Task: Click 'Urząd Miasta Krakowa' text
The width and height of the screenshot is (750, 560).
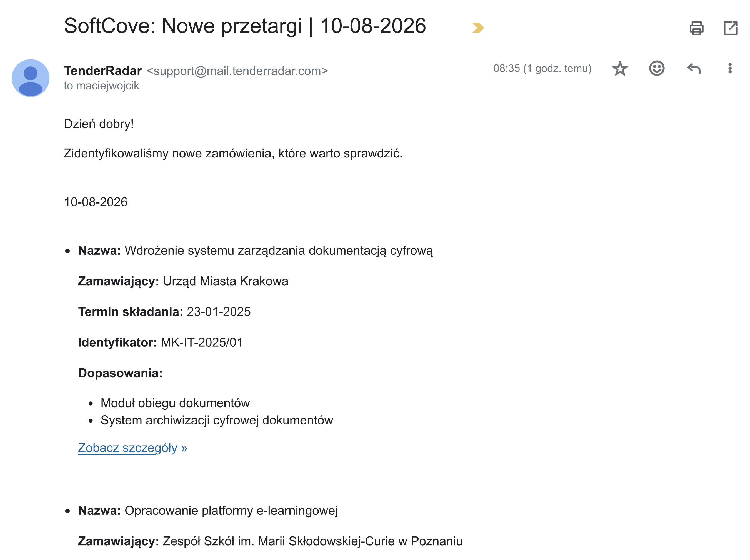Action: click(225, 281)
